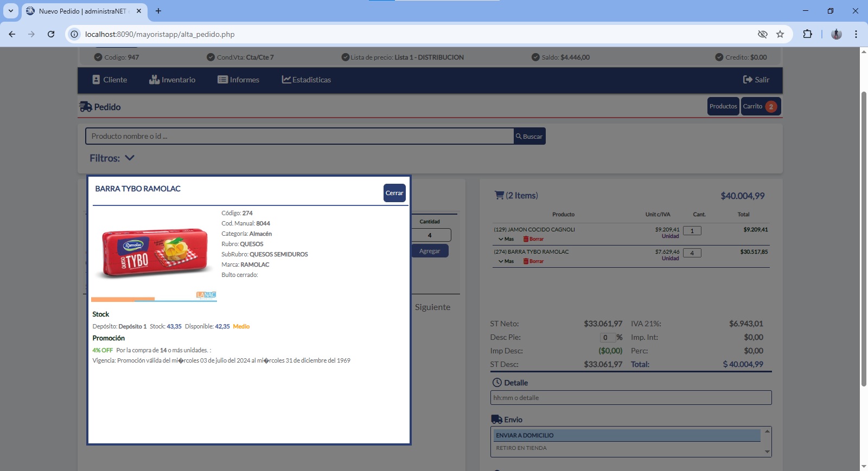Go to Siguiente page of products
This screenshot has width=868, height=471.
pos(432,307)
